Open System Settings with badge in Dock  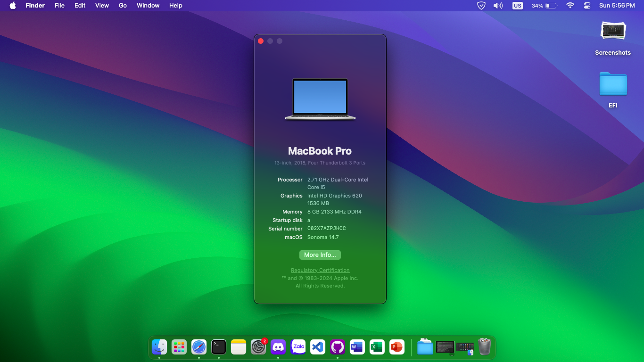point(258,347)
